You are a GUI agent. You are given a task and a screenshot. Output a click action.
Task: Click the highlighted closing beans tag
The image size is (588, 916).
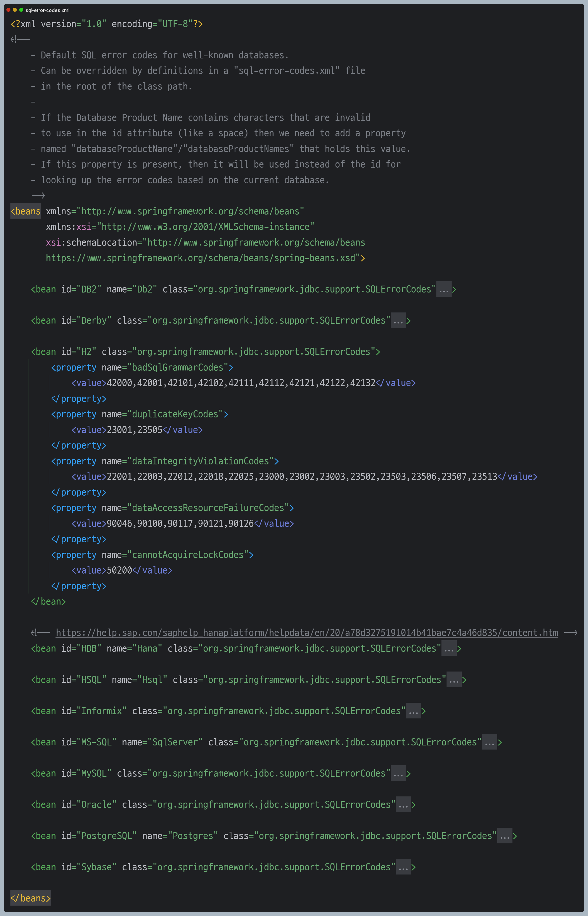(x=30, y=898)
